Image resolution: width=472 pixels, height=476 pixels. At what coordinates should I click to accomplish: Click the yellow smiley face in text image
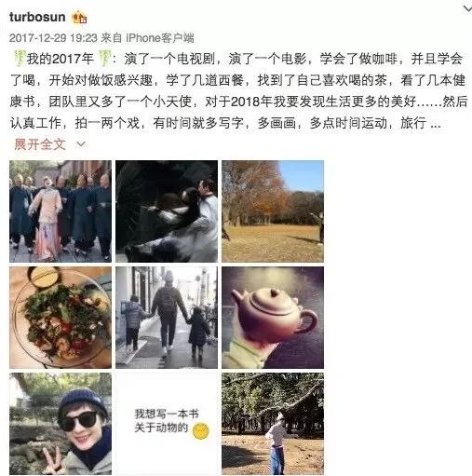pos(200,430)
